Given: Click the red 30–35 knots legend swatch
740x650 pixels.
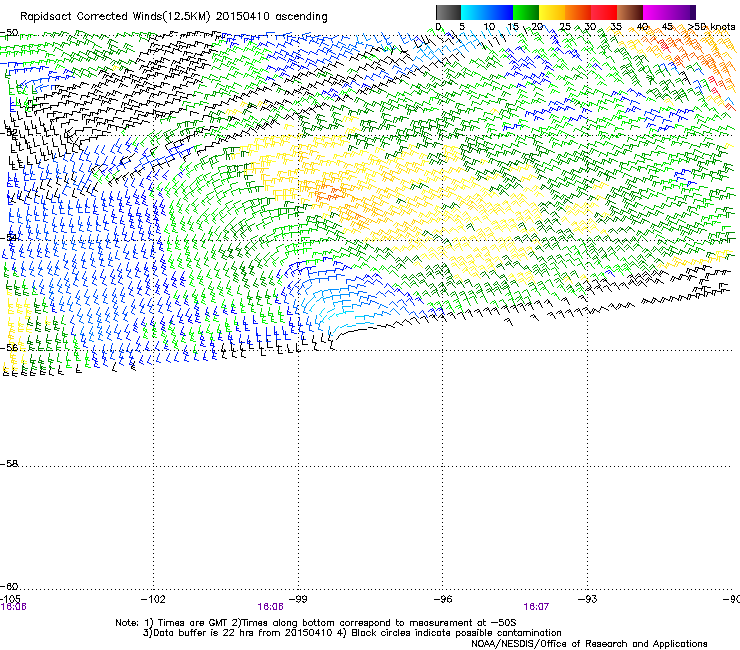Looking at the screenshot, I should coord(604,12).
